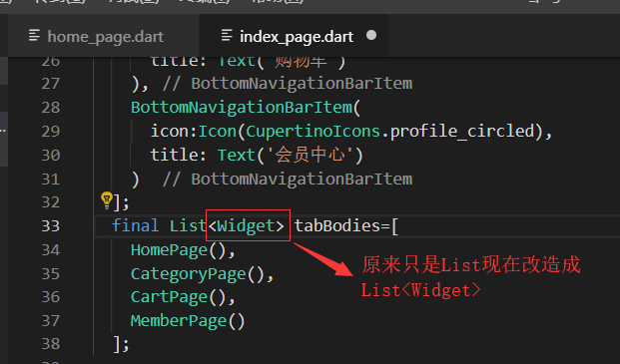Click line number 37 in the gutter
The width and height of the screenshot is (620, 364).
(x=51, y=320)
